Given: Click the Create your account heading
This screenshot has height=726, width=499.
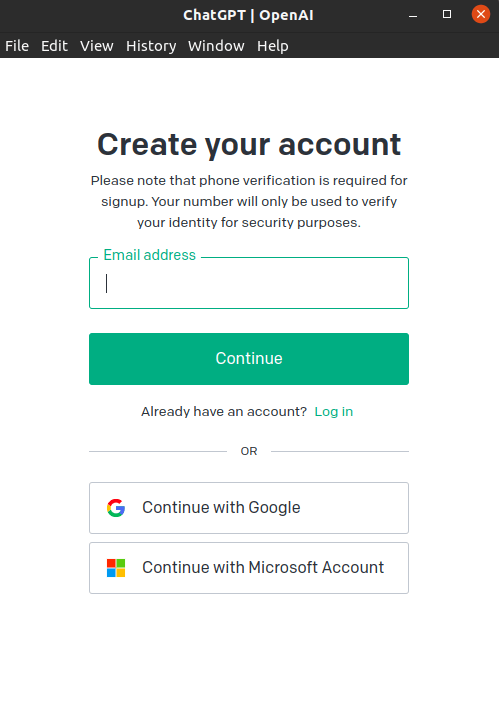Looking at the screenshot, I should point(249,145).
